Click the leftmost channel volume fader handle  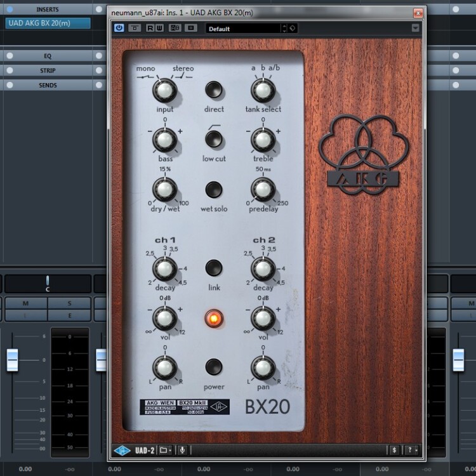[x=13, y=360]
